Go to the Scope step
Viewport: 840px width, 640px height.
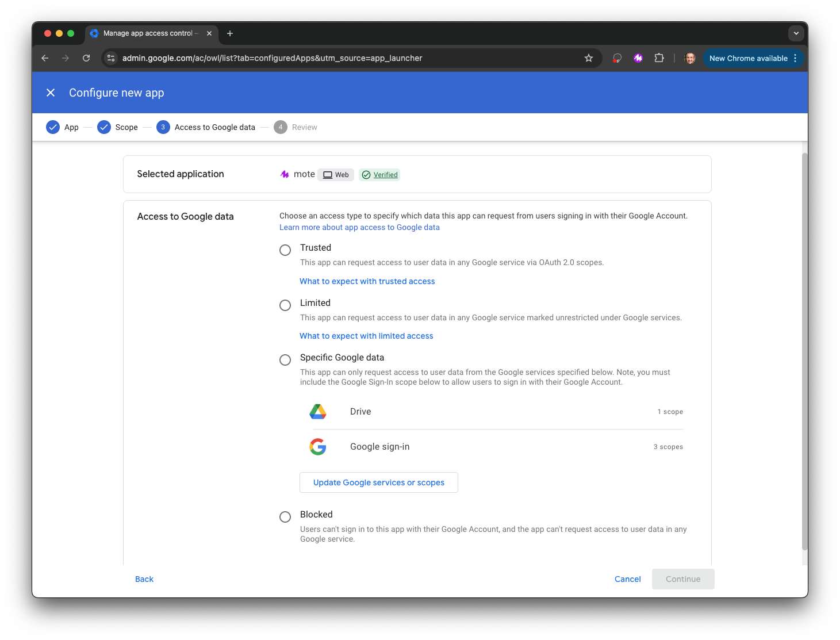(118, 127)
